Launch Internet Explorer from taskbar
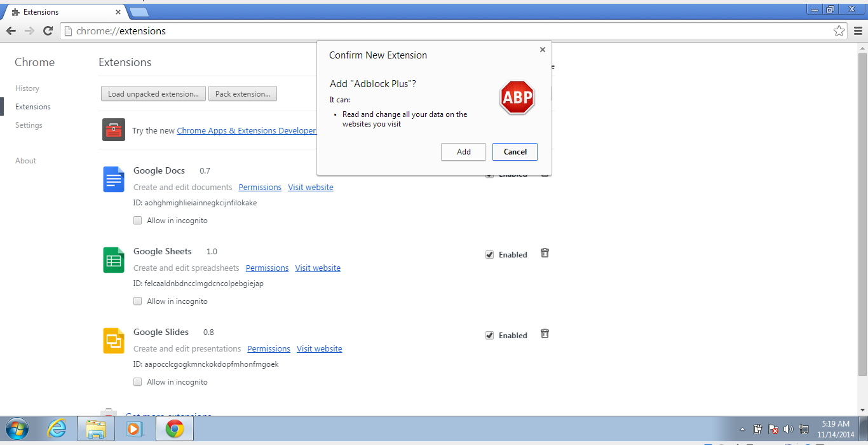The height and width of the screenshot is (445, 868). click(57, 430)
